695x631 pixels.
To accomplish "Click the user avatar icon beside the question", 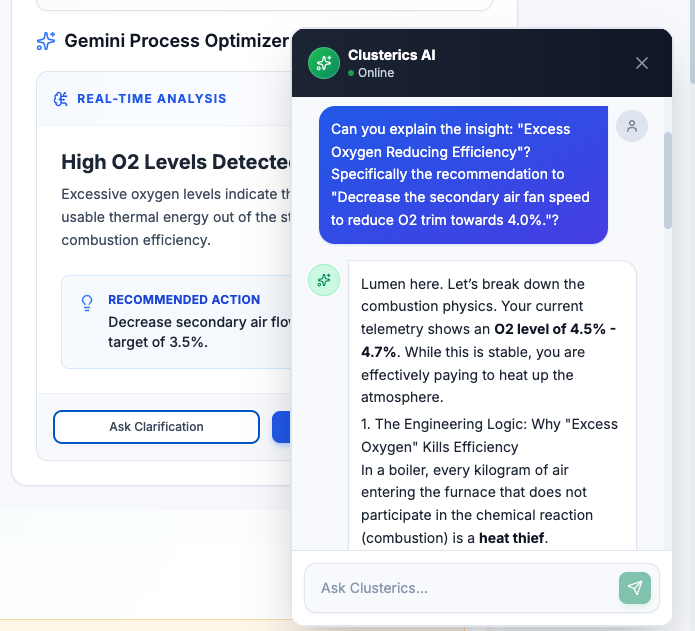I will [632, 126].
